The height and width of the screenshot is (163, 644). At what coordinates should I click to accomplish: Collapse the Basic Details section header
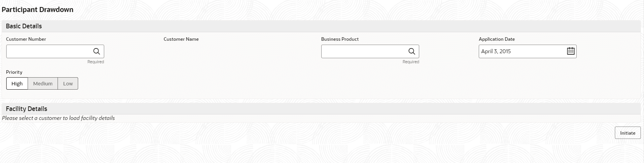pos(24,26)
